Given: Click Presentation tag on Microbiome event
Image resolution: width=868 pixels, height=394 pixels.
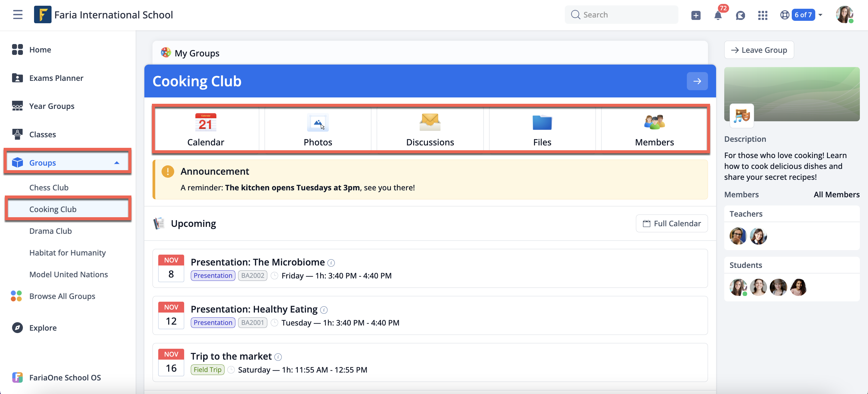Looking at the screenshot, I should click(213, 276).
